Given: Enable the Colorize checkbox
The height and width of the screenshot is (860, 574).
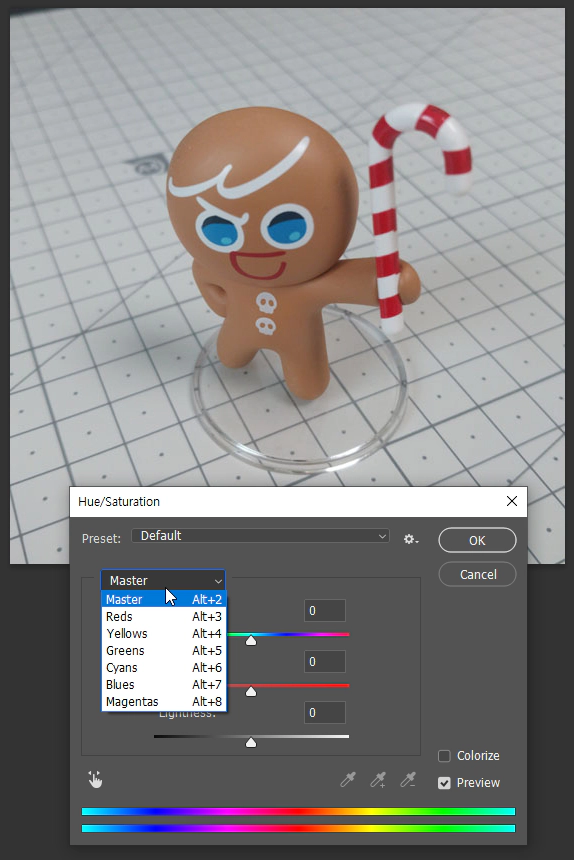Looking at the screenshot, I should (444, 756).
